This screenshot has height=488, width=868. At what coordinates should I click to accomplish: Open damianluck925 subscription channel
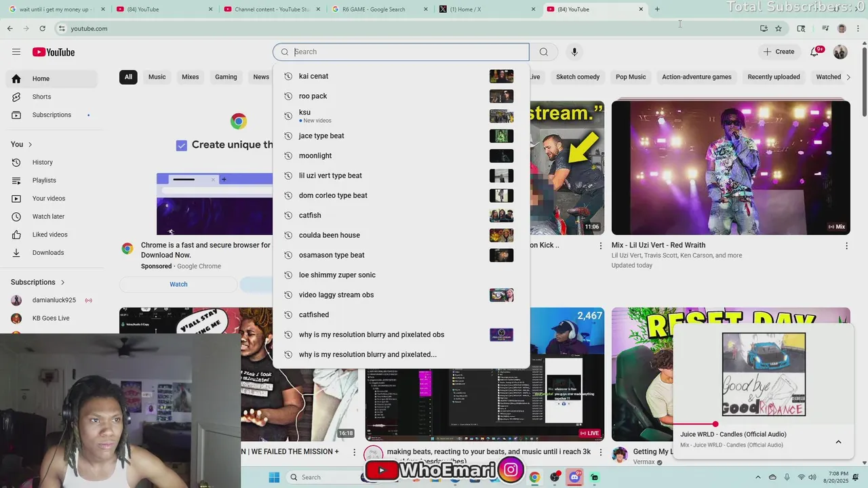(x=52, y=300)
